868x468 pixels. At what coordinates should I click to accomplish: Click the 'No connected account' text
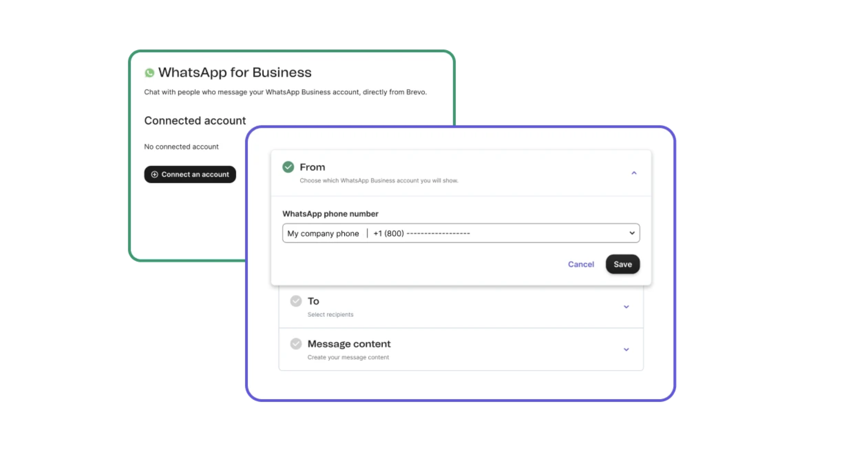point(181,147)
